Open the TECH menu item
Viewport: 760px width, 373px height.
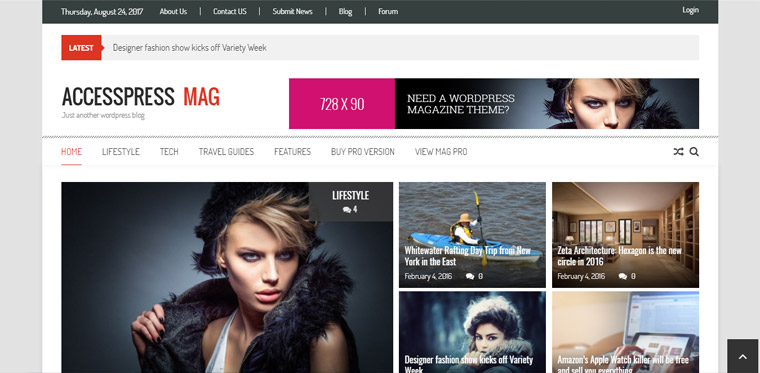[169, 152]
